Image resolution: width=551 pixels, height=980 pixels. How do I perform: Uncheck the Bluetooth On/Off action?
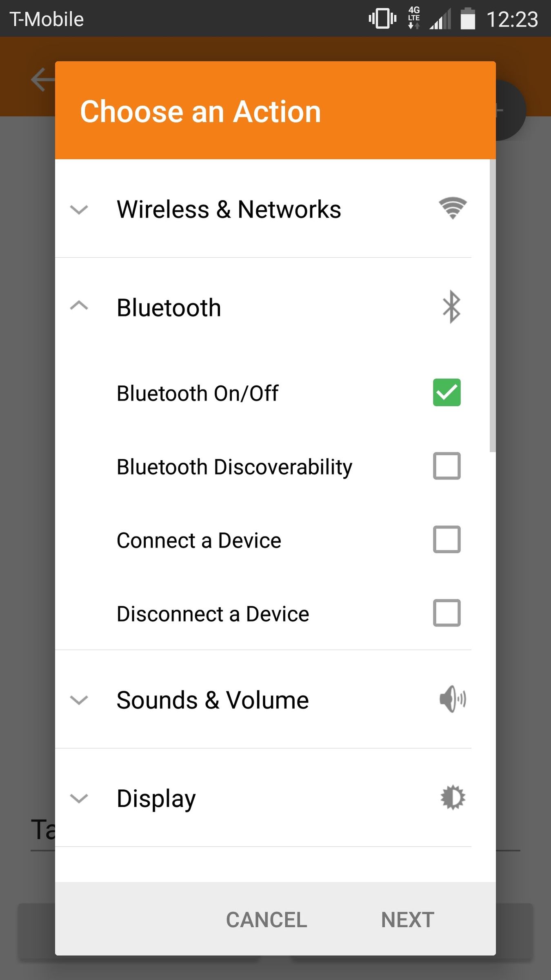click(x=447, y=393)
